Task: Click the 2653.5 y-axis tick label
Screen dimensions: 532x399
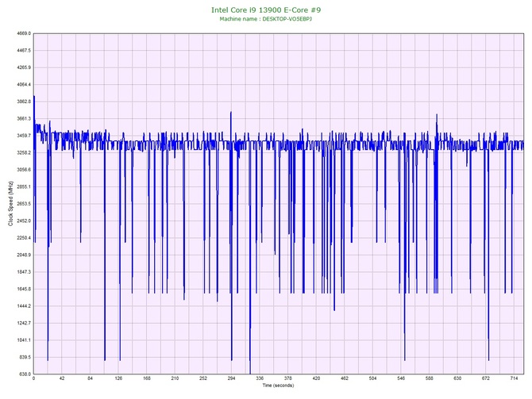Action: pos(24,204)
